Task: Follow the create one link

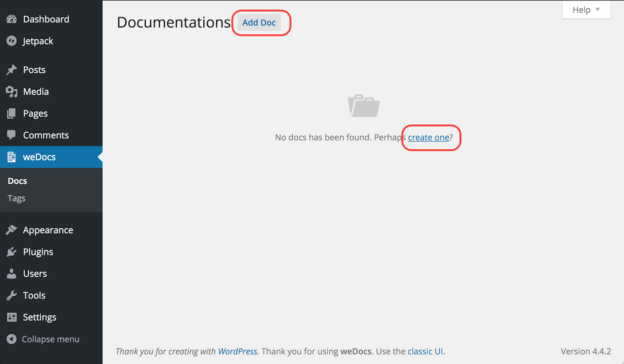Action: [x=428, y=137]
